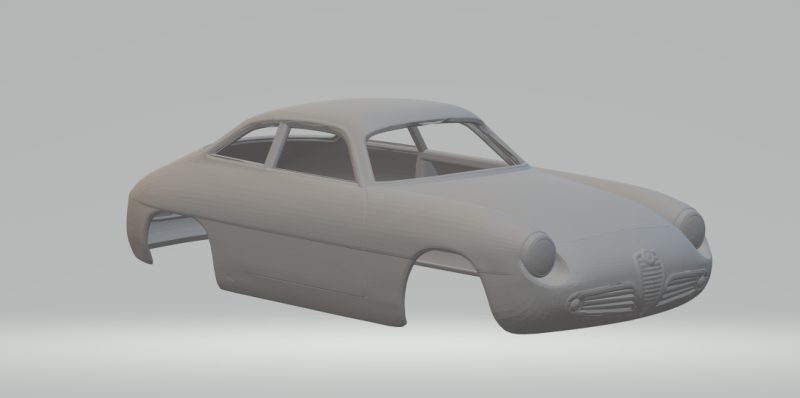The height and width of the screenshot is (398, 800).
Task: Click the near round headlight
Action: [538, 254]
